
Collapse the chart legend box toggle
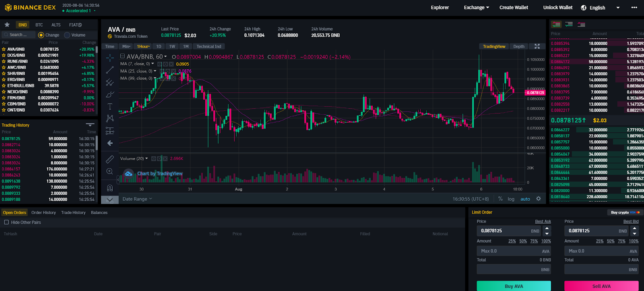(122, 56)
